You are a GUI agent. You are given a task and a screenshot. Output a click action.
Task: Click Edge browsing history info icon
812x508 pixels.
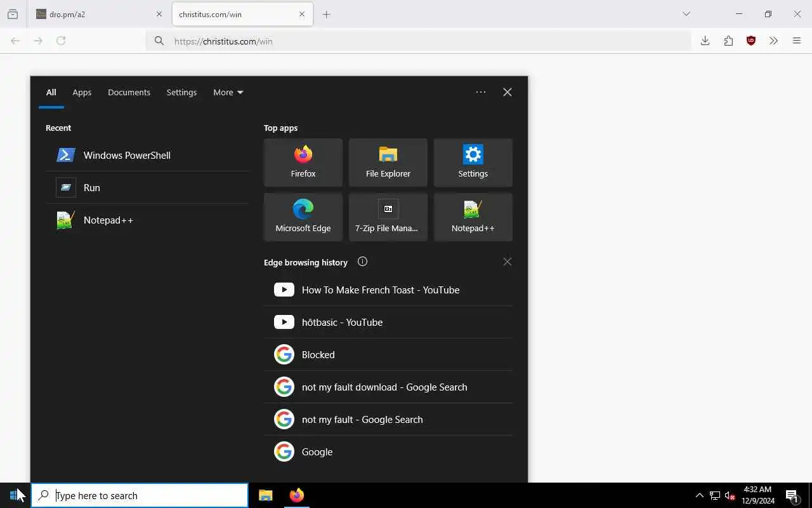coord(362,262)
